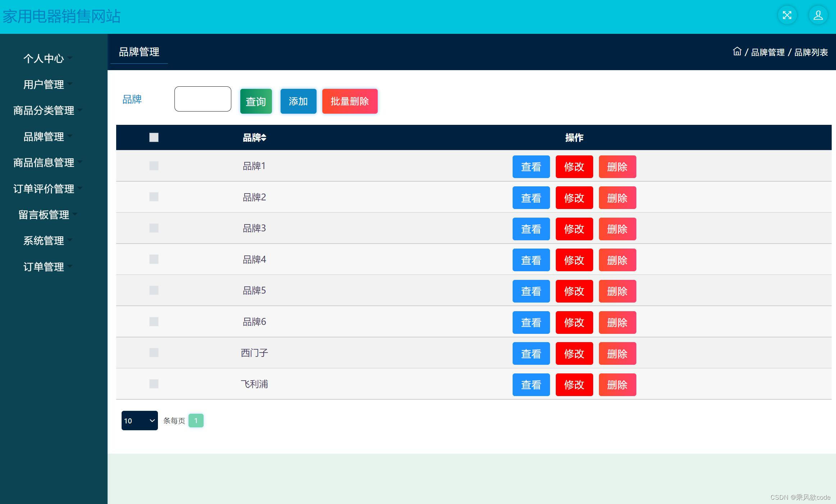Open the 品牌管理 sidebar menu item

(44, 137)
